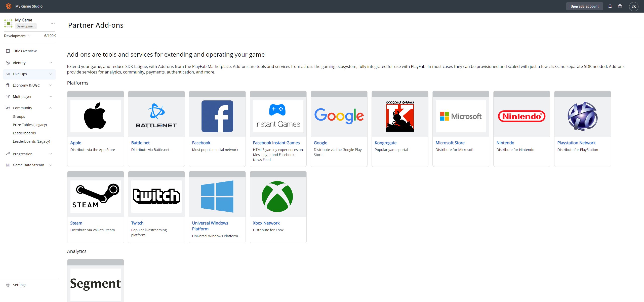The width and height of the screenshot is (644, 302).
Task: Click the Segment logo thumbnail
Action: 95,284
